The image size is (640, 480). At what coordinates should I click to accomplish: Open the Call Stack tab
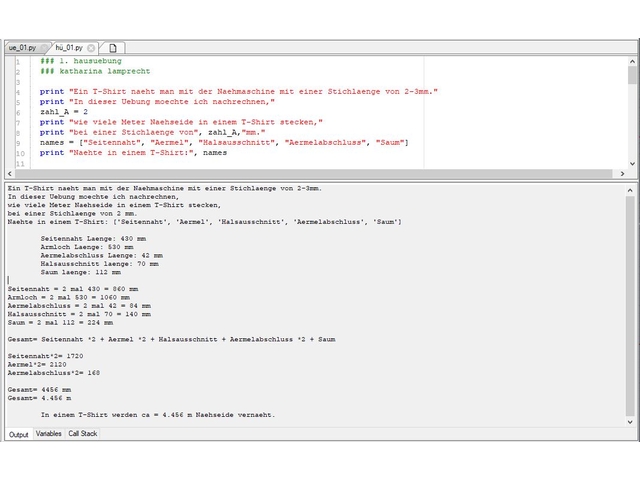click(82, 433)
